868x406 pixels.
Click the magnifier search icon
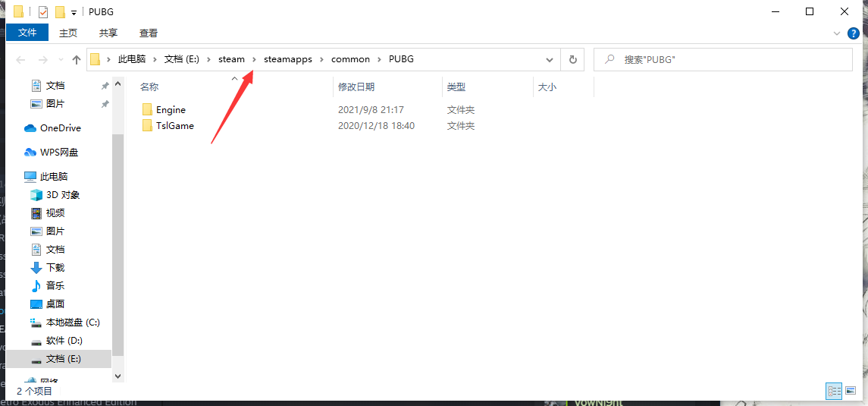tap(609, 59)
